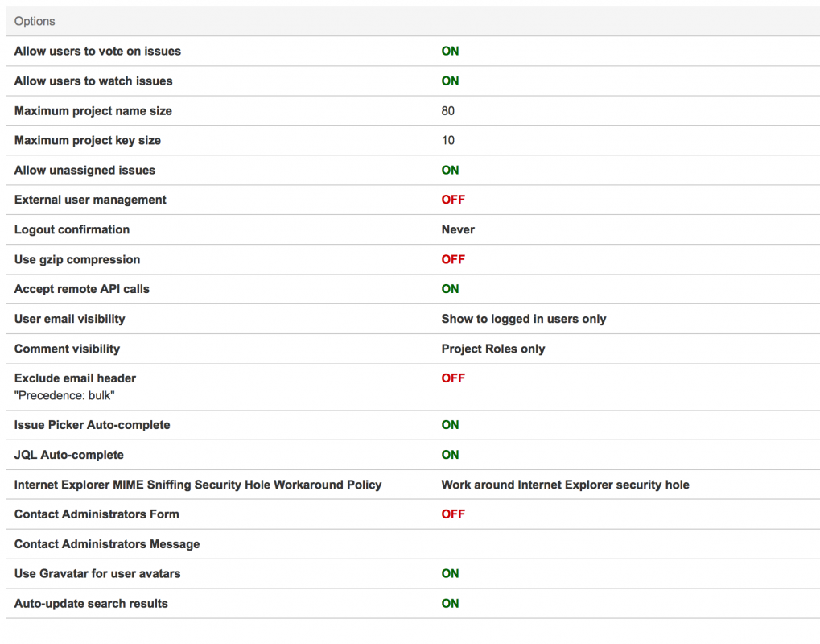820x644 pixels.
Task: Click ON value for Gravatar user avatars
Action: pyautogui.click(x=450, y=574)
